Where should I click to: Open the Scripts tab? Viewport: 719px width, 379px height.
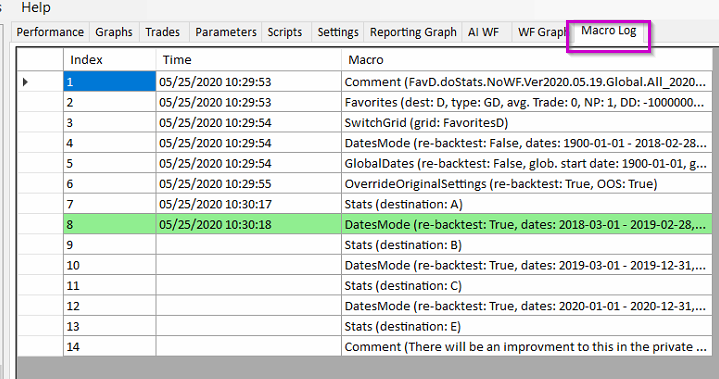pyautogui.click(x=285, y=32)
